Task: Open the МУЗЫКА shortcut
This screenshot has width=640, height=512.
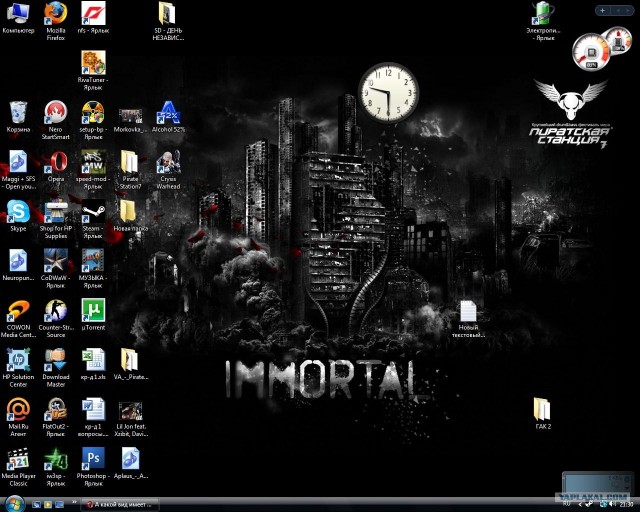Action: [93, 269]
